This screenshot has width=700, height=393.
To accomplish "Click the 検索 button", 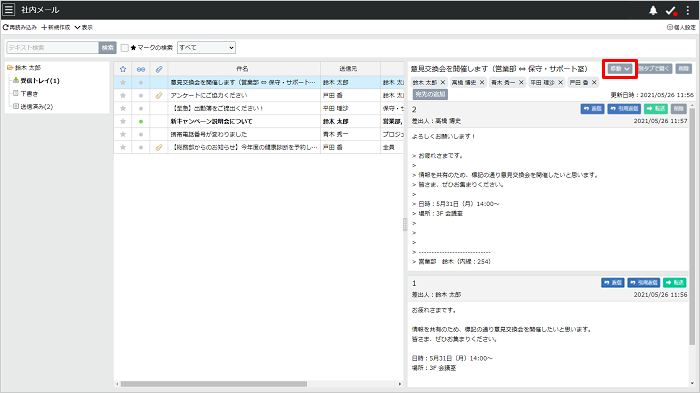I will coord(108,47).
